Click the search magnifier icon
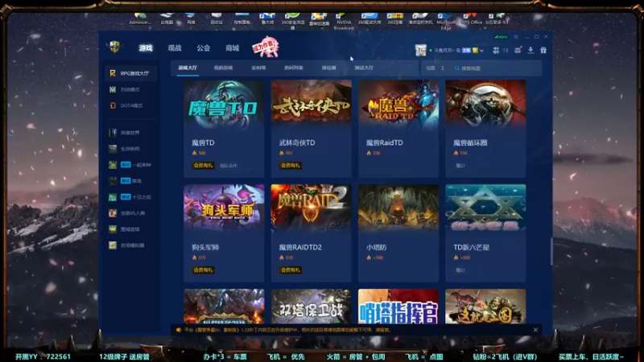The height and width of the screenshot is (362, 644). pyautogui.click(x=456, y=68)
